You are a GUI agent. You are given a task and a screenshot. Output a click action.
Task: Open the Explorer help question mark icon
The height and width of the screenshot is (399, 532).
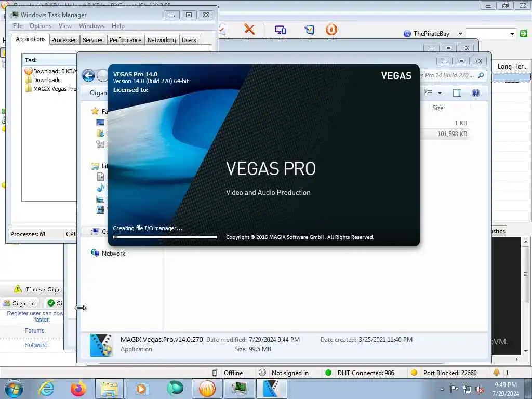point(476,93)
